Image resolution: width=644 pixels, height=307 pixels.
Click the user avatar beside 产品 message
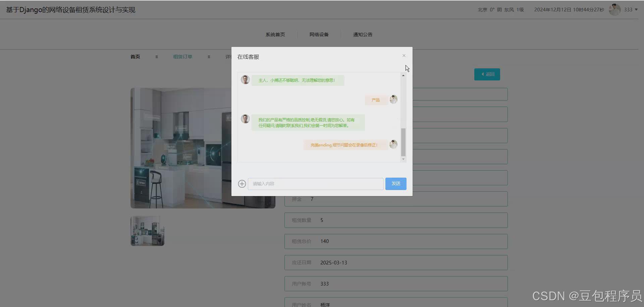pos(393,100)
